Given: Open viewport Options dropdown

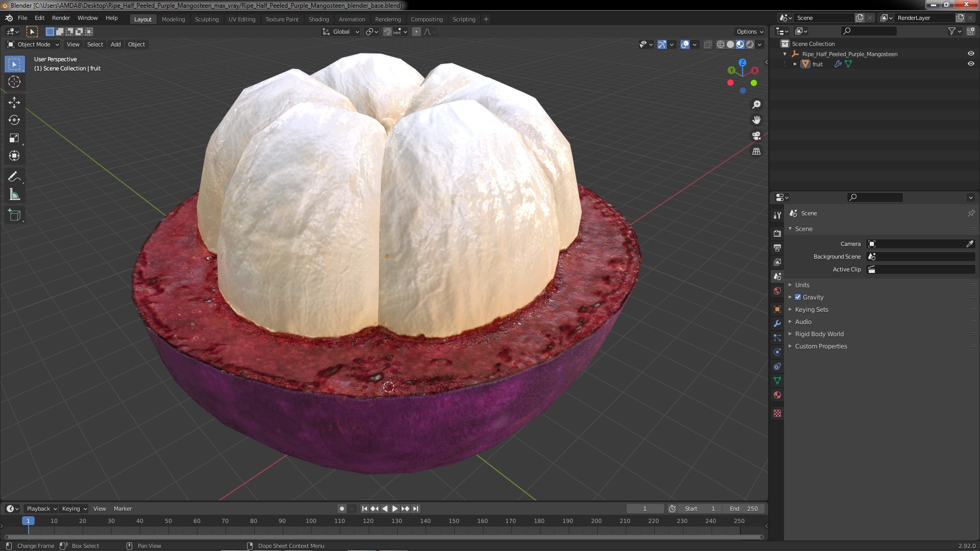Looking at the screenshot, I should (750, 32).
